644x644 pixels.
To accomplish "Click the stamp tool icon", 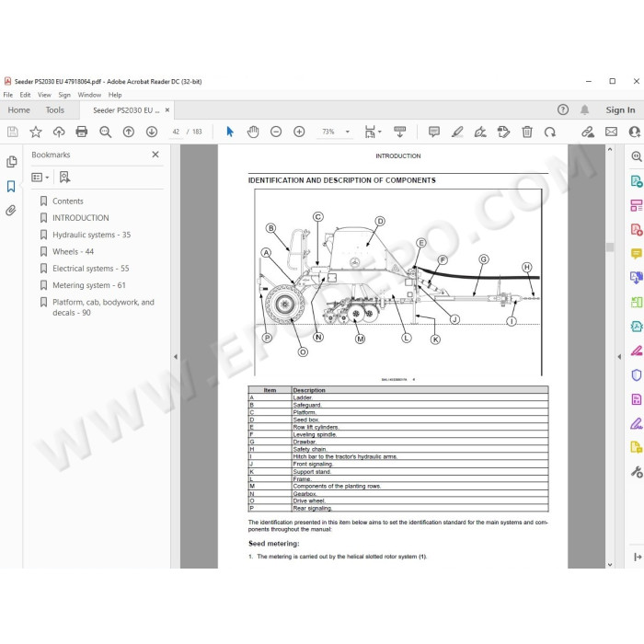I will [x=503, y=132].
